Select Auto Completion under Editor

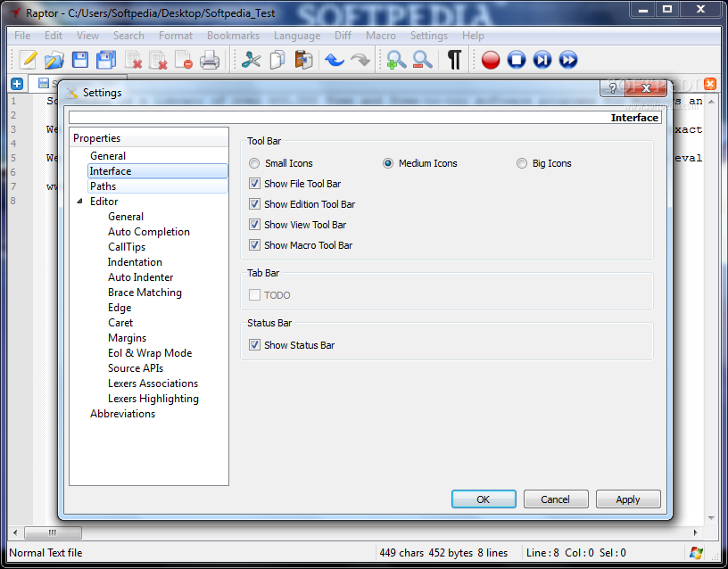149,232
